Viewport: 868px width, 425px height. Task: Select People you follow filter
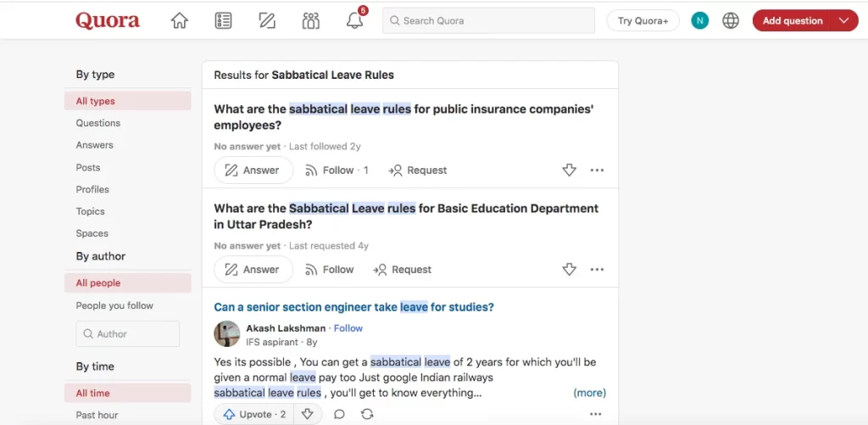114,305
